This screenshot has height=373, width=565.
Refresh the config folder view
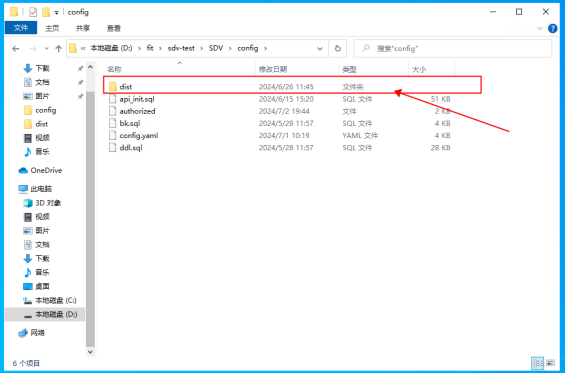338,48
